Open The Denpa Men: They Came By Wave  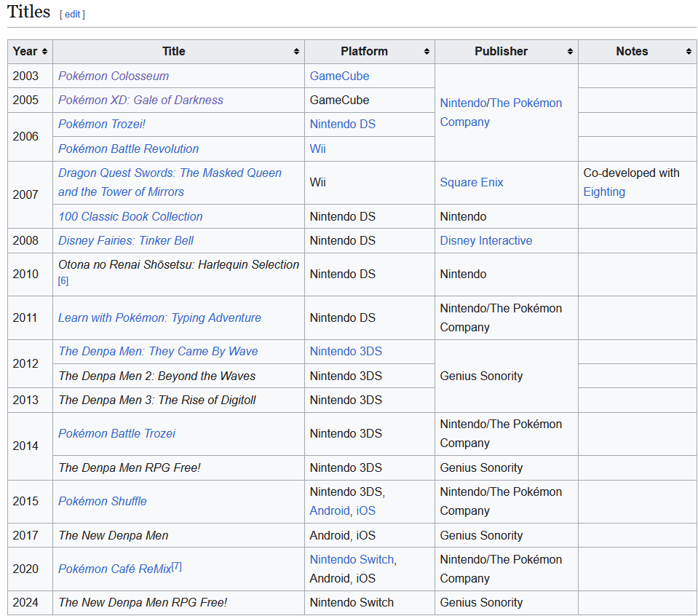tap(158, 352)
